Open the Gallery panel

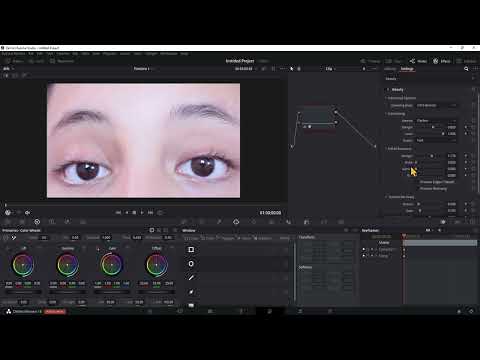pyautogui.click(x=14, y=61)
